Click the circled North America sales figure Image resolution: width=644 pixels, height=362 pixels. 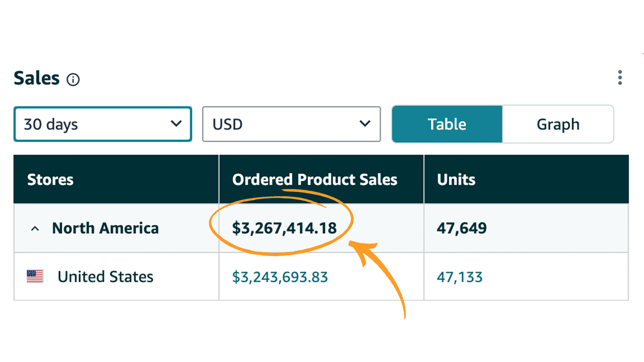pyautogui.click(x=284, y=228)
